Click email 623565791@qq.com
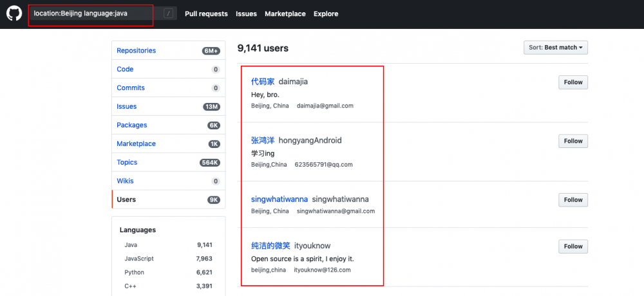Screen dimensions: 644x296 324,165
